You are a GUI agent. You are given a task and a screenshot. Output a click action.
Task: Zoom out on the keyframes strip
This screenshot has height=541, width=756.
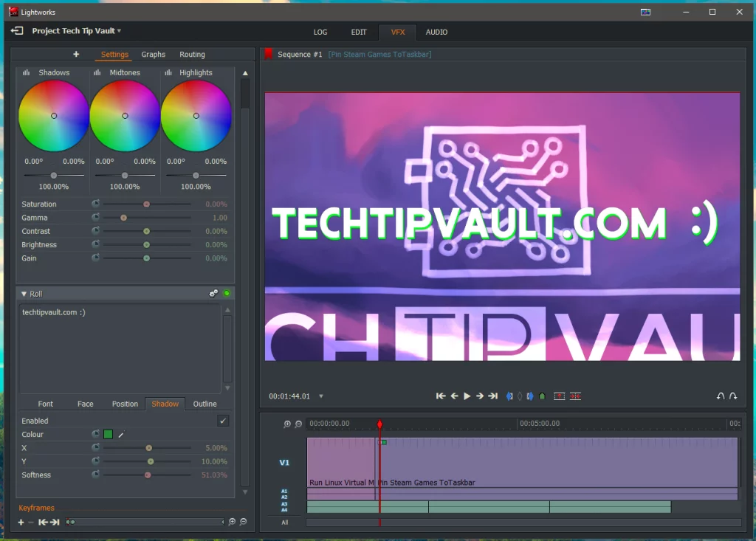[x=244, y=522]
